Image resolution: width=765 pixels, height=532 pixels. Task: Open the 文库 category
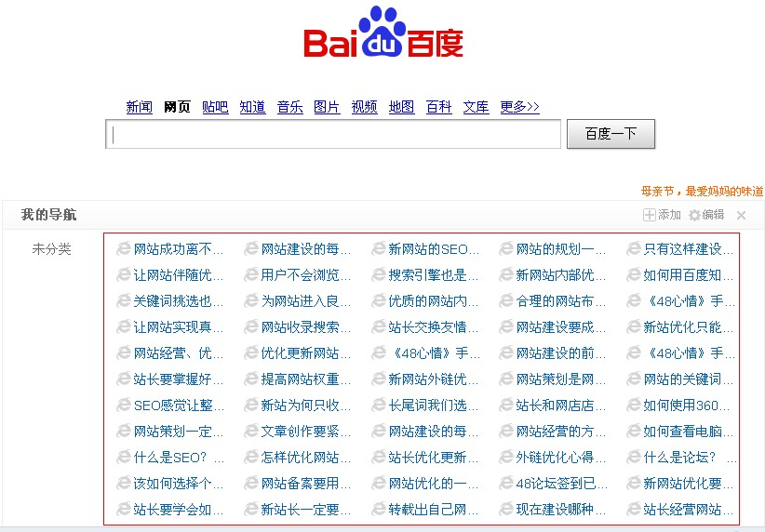(x=476, y=107)
